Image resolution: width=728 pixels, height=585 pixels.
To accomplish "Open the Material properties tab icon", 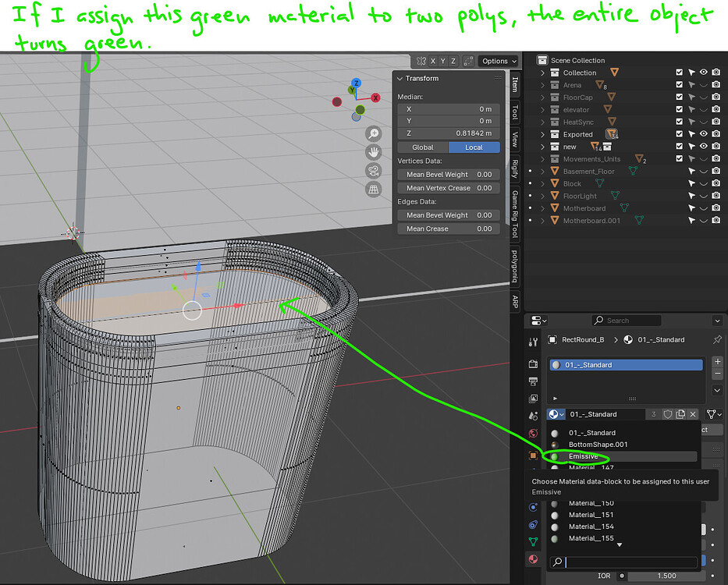I will coord(533,559).
